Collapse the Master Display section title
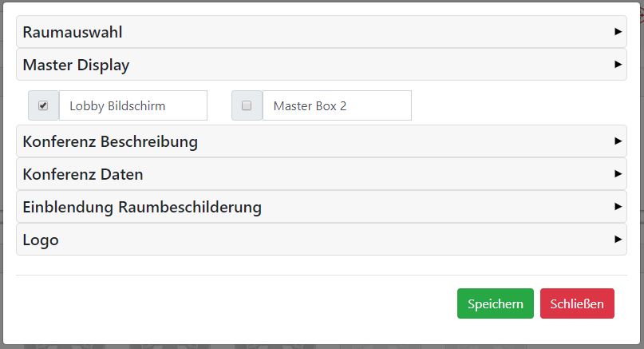This screenshot has width=644, height=349. [x=76, y=65]
